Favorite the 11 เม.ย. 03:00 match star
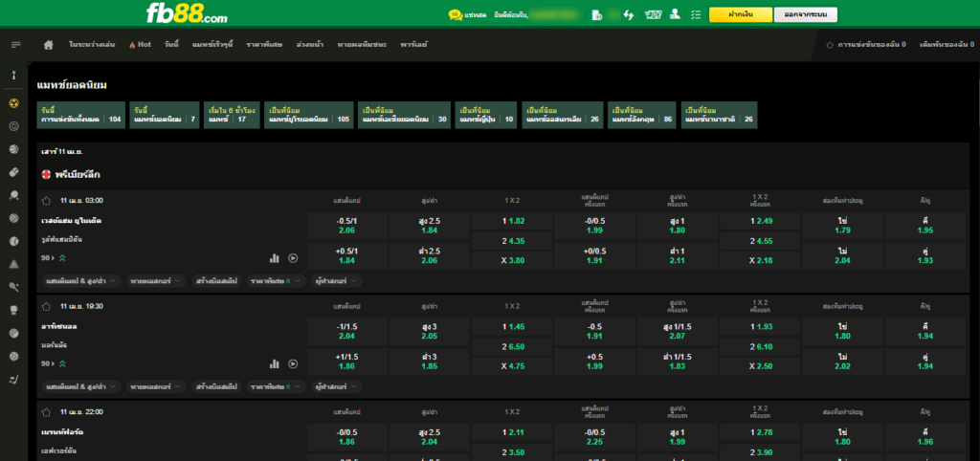Viewport: 980px width, 461px height. point(46,201)
